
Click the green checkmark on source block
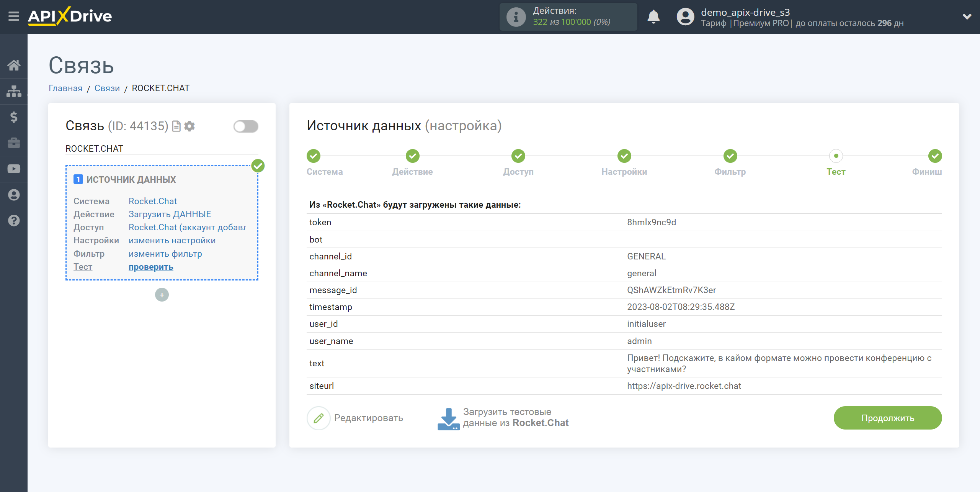(x=258, y=166)
